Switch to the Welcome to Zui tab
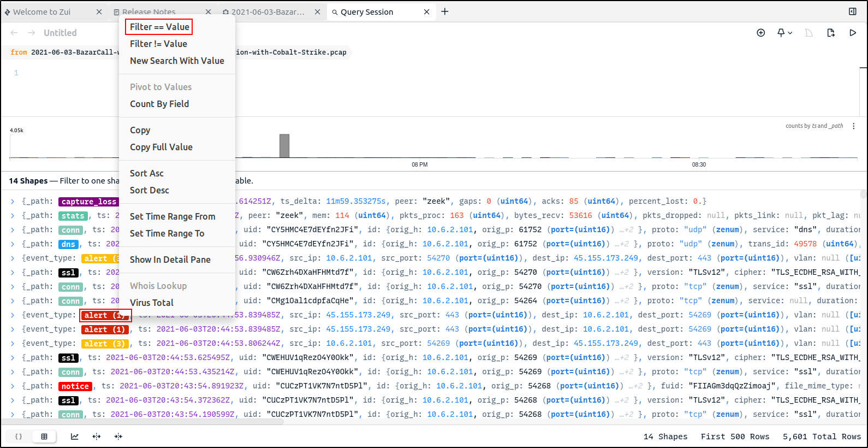 (x=42, y=11)
